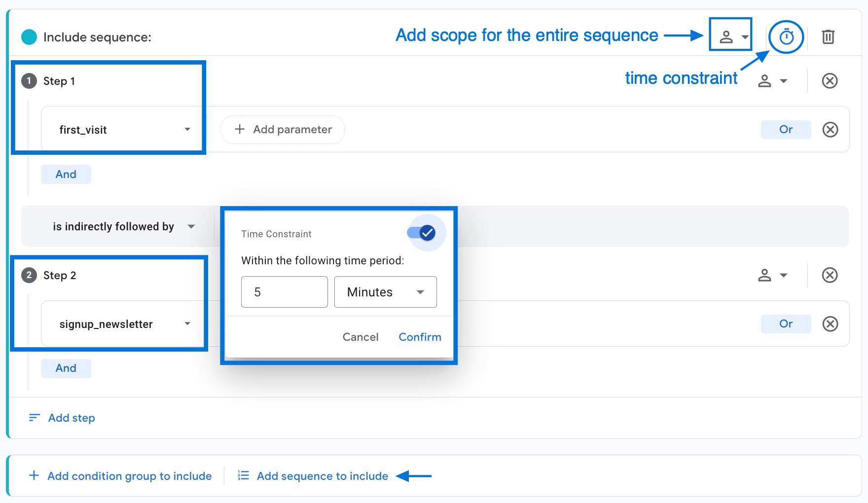
Task: Click Add parameter for first_visit
Action: point(283,130)
